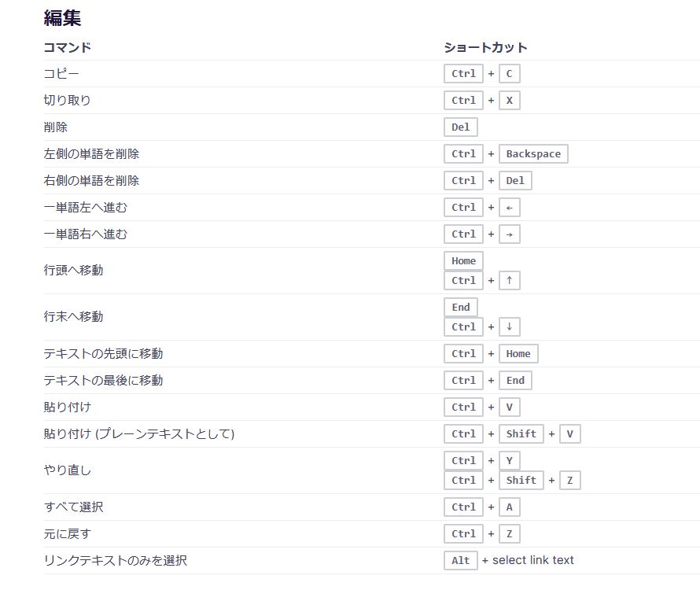Image resolution: width=700 pixels, height=590 pixels.
Task: Click the C key in コピー row
Action: (509, 74)
